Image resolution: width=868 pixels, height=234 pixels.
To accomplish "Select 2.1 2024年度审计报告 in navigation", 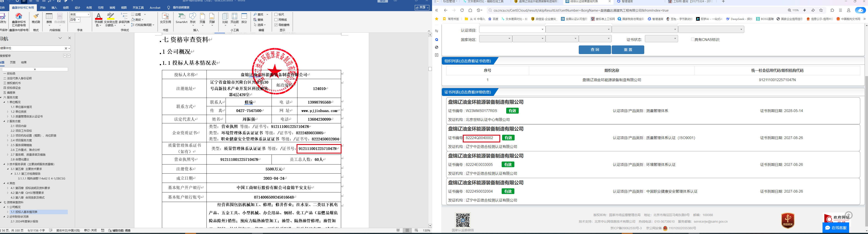I will tap(24, 222).
